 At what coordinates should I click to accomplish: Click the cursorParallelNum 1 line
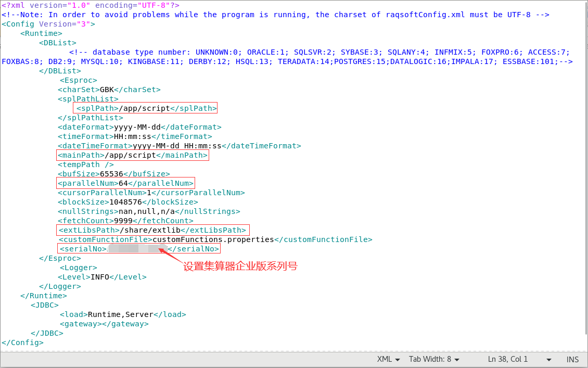[x=151, y=193]
